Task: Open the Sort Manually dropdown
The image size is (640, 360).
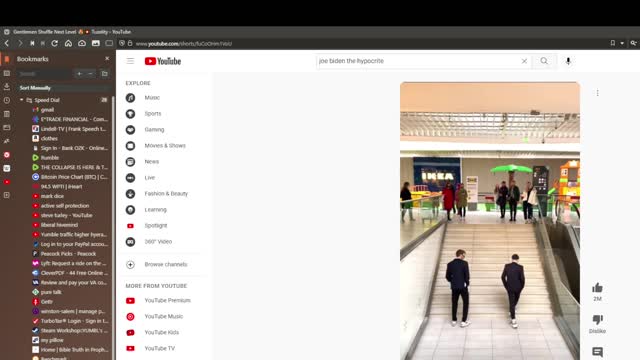Action: [x=63, y=88]
